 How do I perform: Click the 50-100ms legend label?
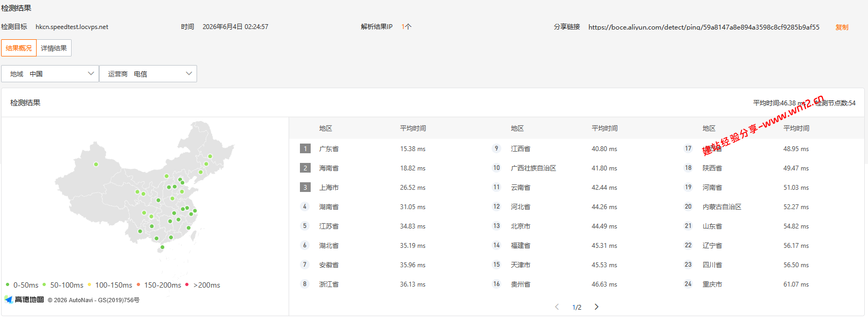(x=67, y=285)
